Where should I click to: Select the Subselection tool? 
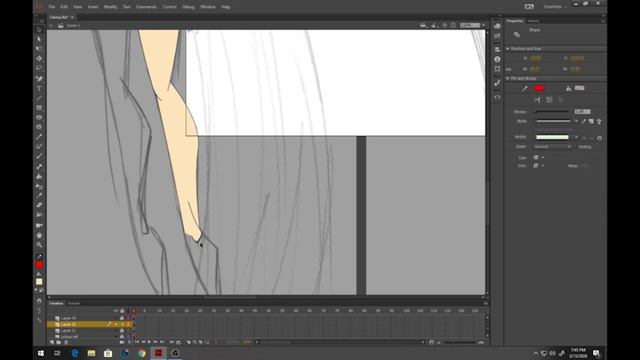pos(39,39)
